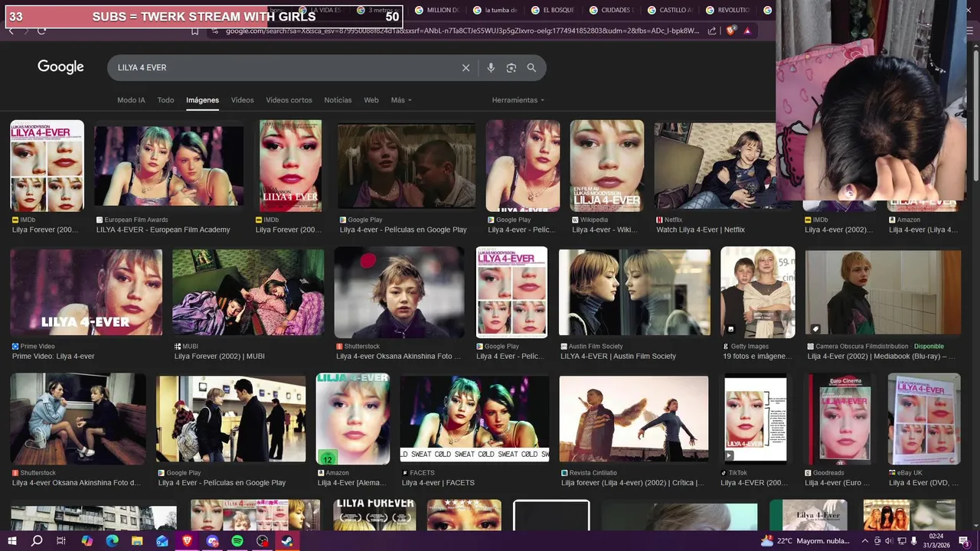980x551 pixels.
Task: Switch to the MILLION DC browser tab
Action: click(x=437, y=10)
